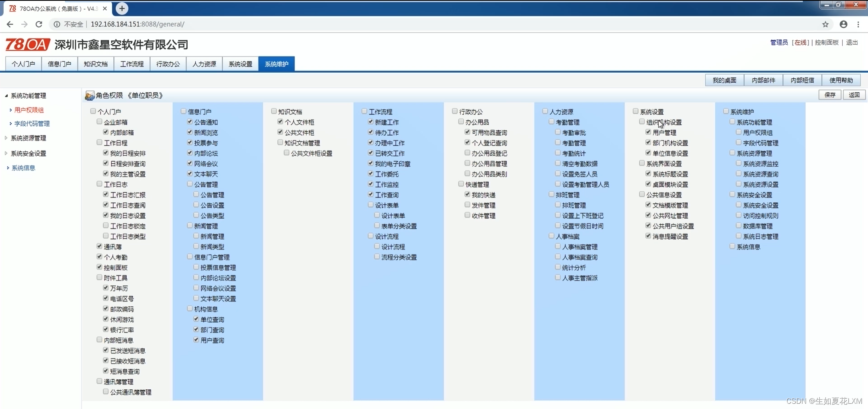Open 字段代码管理 in the sidebar
This screenshot has width=868, height=409.
(x=32, y=124)
